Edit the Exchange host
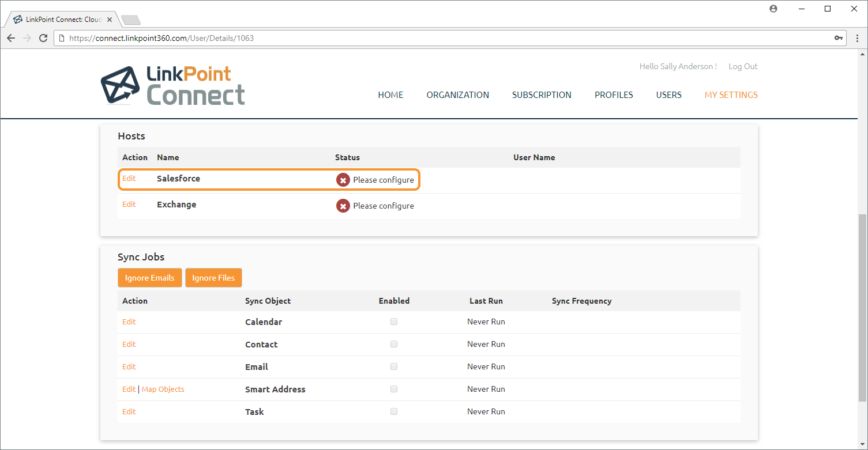The width and height of the screenshot is (868, 450). 129,205
